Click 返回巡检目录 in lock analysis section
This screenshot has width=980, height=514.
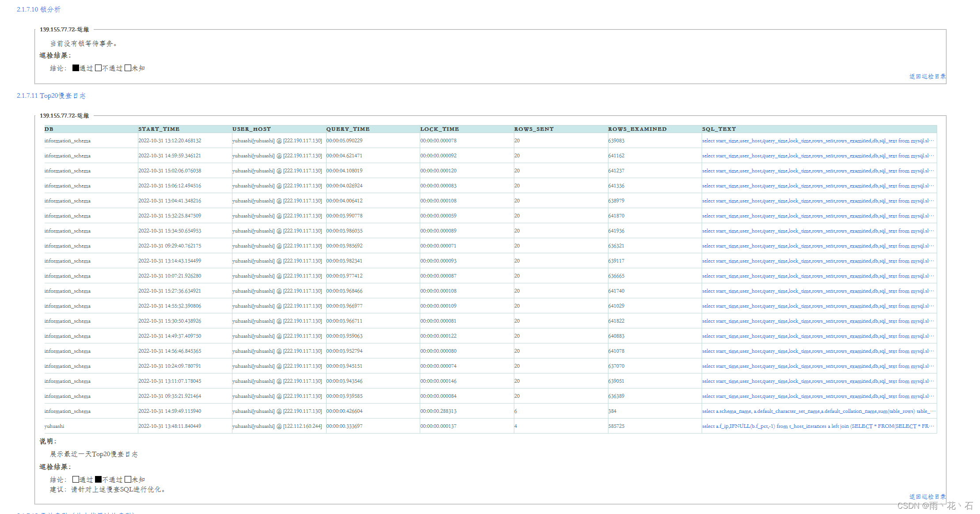click(x=927, y=76)
